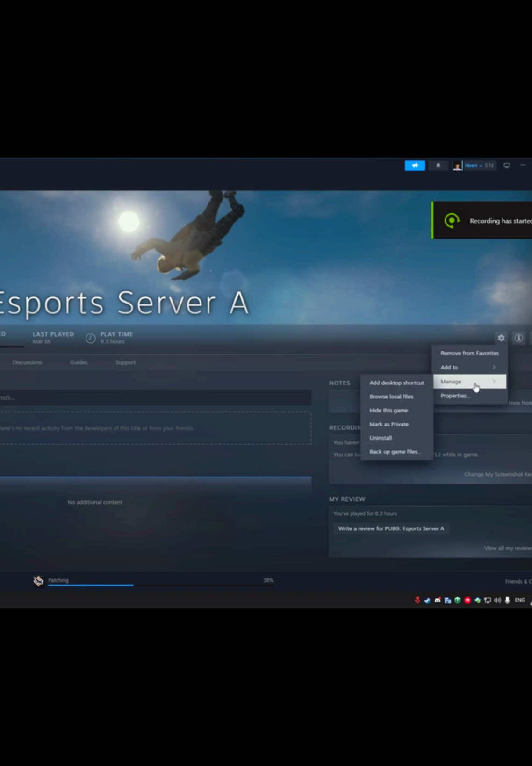This screenshot has height=766, width=532.
Task: Expand the Add to submenu
Action: (469, 367)
